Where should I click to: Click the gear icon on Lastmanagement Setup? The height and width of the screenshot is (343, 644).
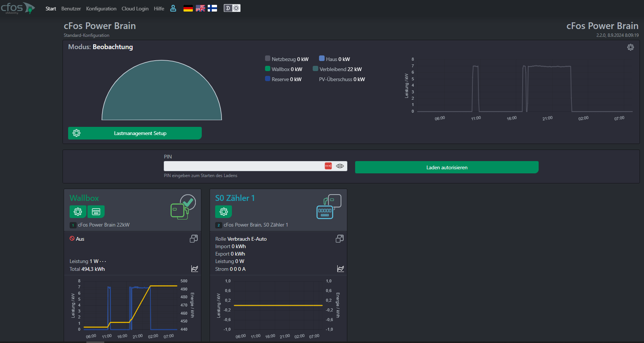pyautogui.click(x=77, y=133)
